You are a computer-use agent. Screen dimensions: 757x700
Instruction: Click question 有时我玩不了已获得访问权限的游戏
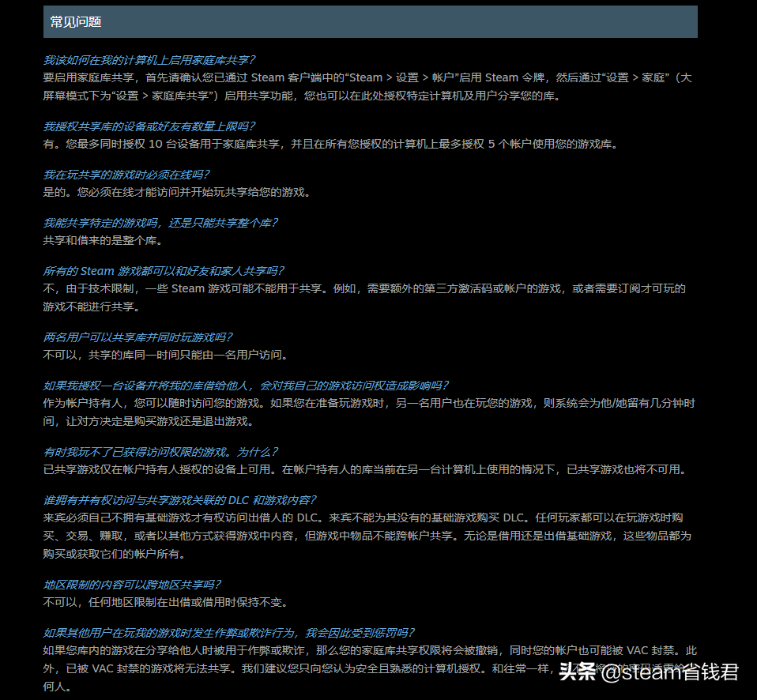160,452
